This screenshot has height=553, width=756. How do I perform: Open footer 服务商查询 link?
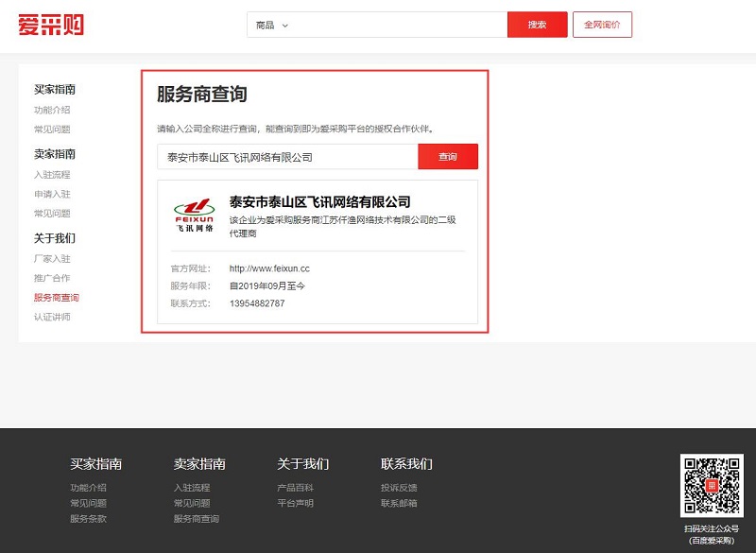197,519
